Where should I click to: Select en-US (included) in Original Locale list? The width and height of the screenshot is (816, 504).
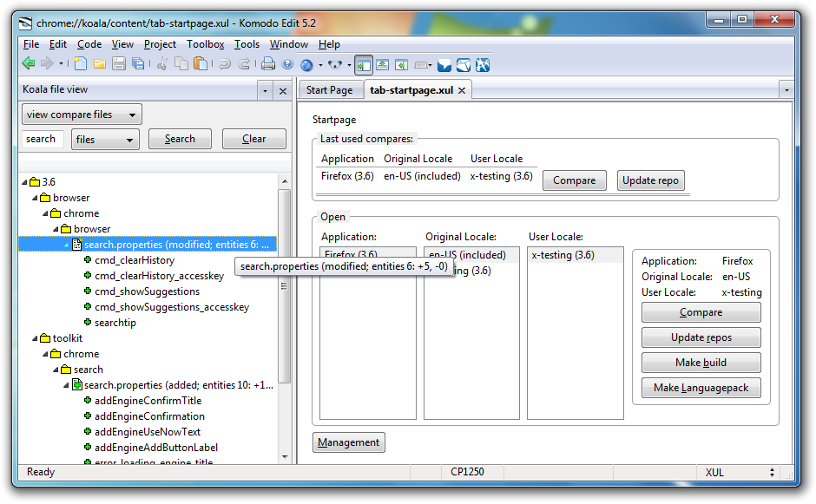(x=471, y=255)
